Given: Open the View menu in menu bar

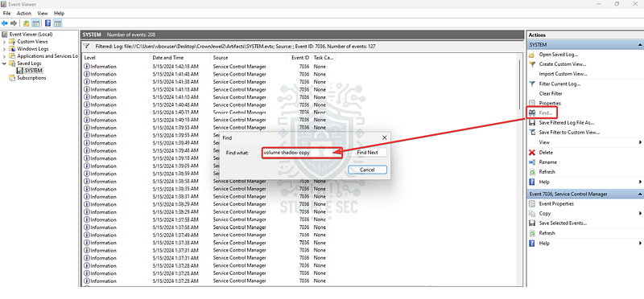Looking at the screenshot, I should [43, 14].
